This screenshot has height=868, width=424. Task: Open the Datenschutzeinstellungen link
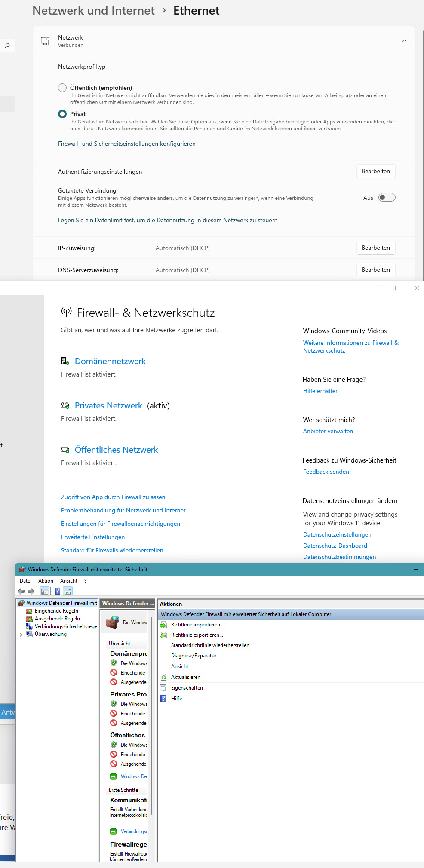[337, 534]
